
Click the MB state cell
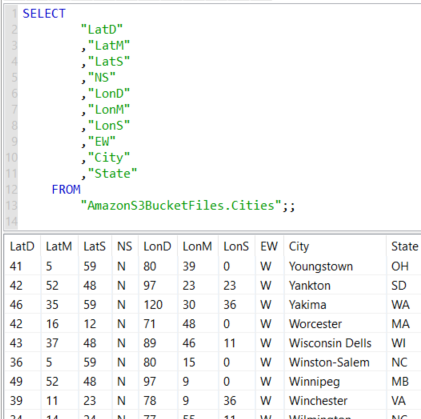click(x=400, y=382)
